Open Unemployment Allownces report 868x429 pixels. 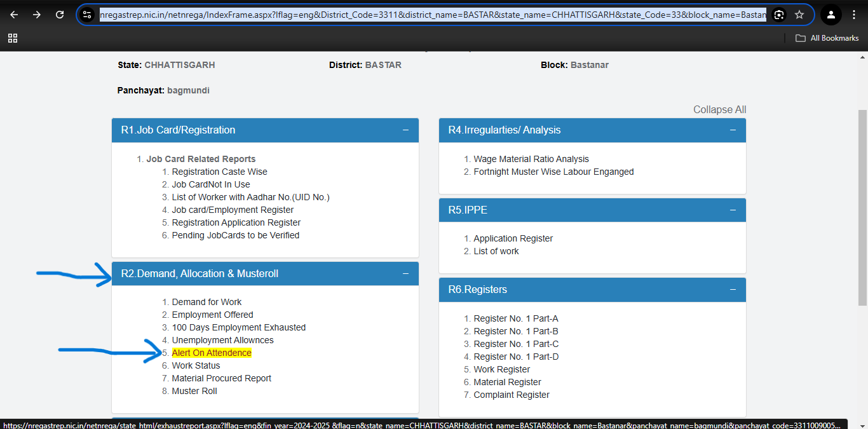(x=222, y=340)
